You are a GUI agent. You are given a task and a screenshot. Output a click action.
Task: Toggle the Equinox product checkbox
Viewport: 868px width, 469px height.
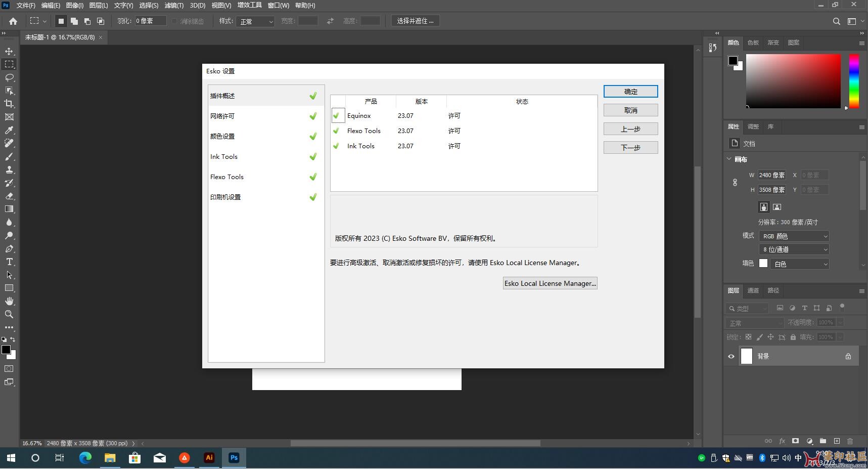pyautogui.click(x=337, y=115)
